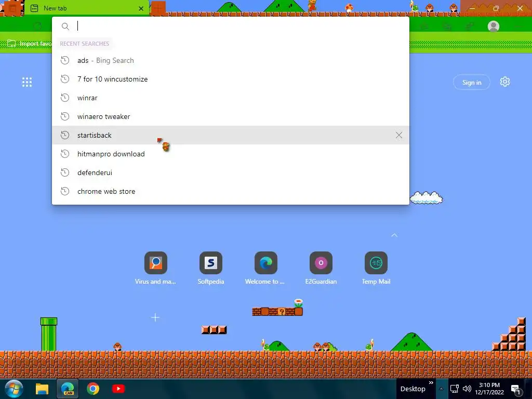532x399 pixels.
Task: Open YouTube from the taskbar
Action: tap(118, 389)
